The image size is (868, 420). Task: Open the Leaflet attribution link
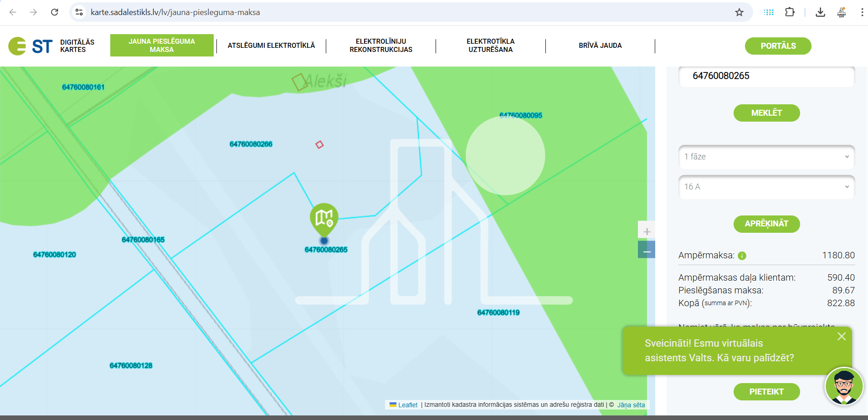click(x=407, y=405)
